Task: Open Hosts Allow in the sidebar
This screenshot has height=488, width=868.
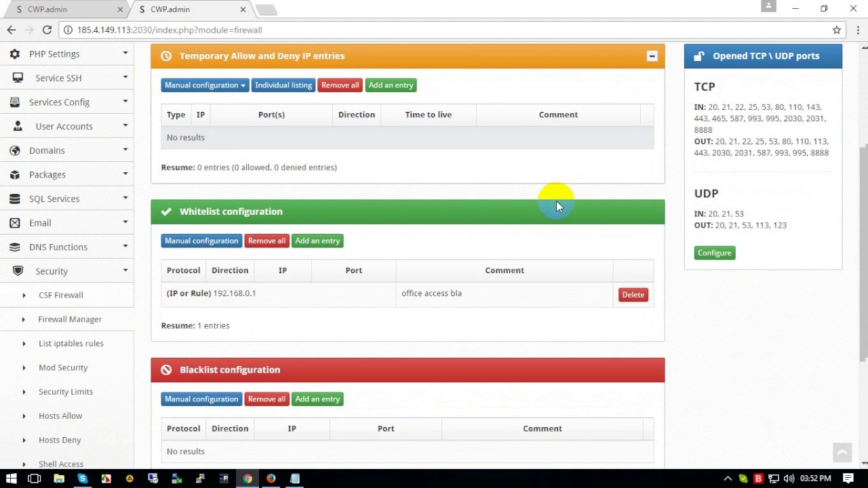Action: click(60, 416)
